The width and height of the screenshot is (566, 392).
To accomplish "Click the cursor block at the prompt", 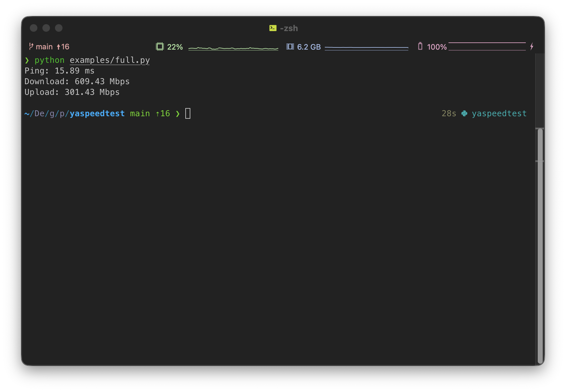I will (x=188, y=113).
